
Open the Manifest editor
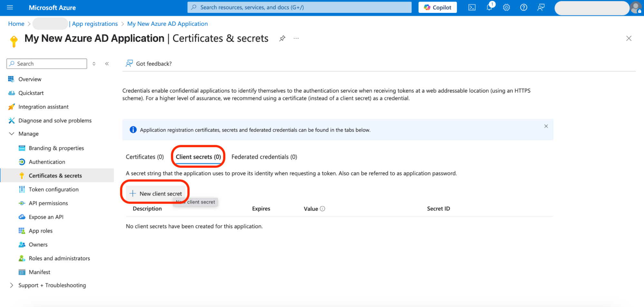click(40, 272)
